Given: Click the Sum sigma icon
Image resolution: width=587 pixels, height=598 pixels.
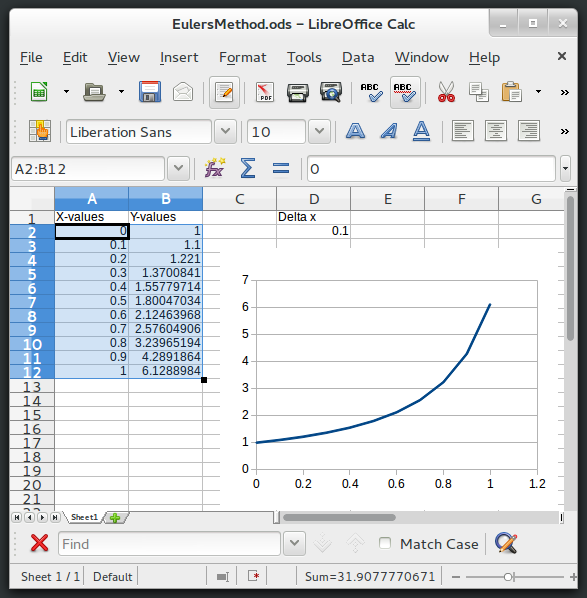Looking at the screenshot, I should tap(248, 168).
